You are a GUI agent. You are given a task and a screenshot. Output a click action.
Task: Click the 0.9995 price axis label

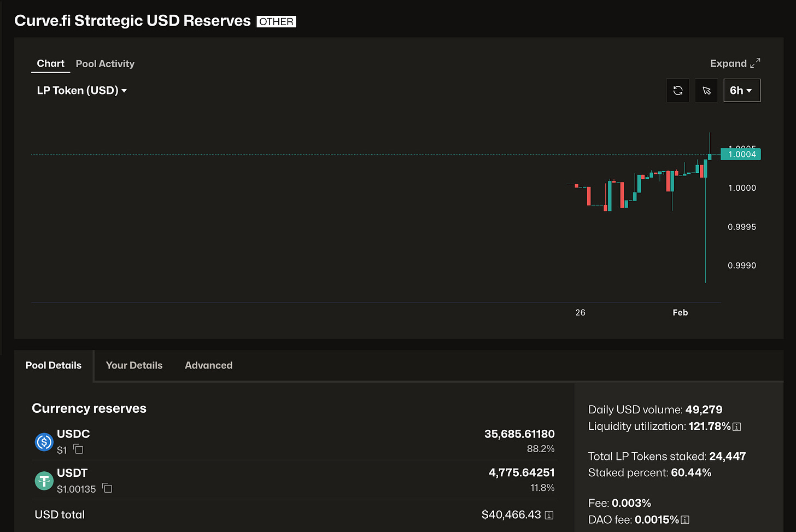pyautogui.click(x=742, y=227)
